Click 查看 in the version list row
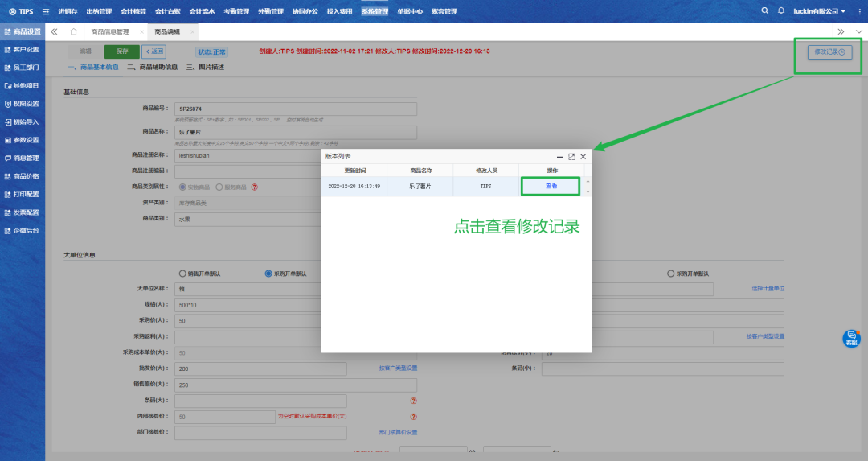This screenshot has height=461, width=868. point(551,186)
